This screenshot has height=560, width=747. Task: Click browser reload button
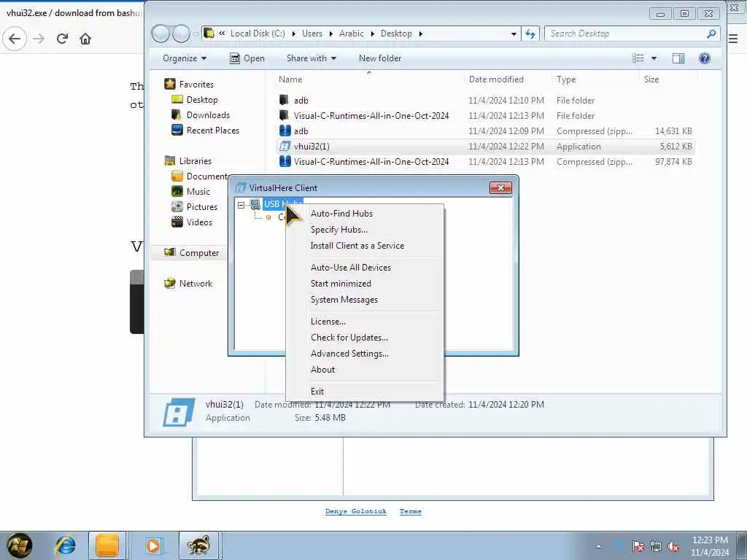[x=62, y=39]
